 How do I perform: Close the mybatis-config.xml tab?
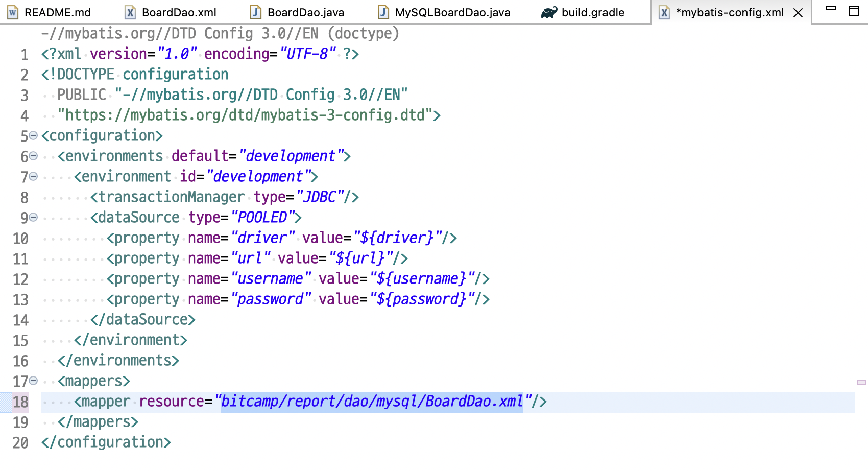coord(798,13)
